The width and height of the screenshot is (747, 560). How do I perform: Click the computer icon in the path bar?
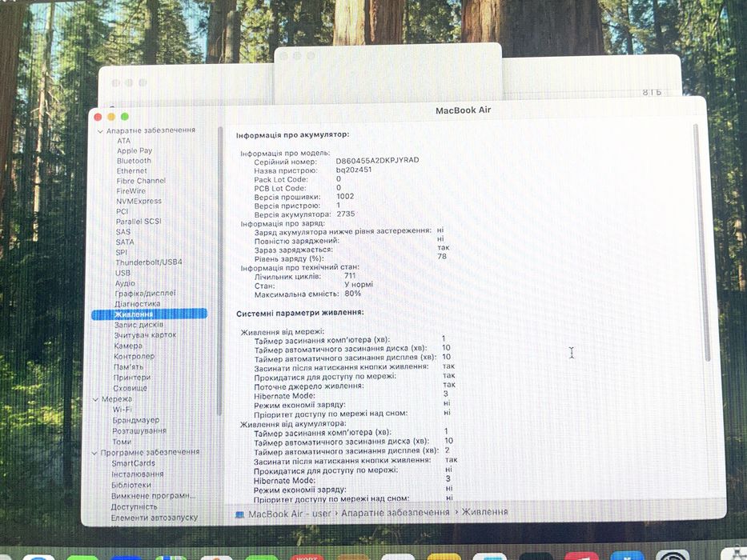[x=240, y=514]
